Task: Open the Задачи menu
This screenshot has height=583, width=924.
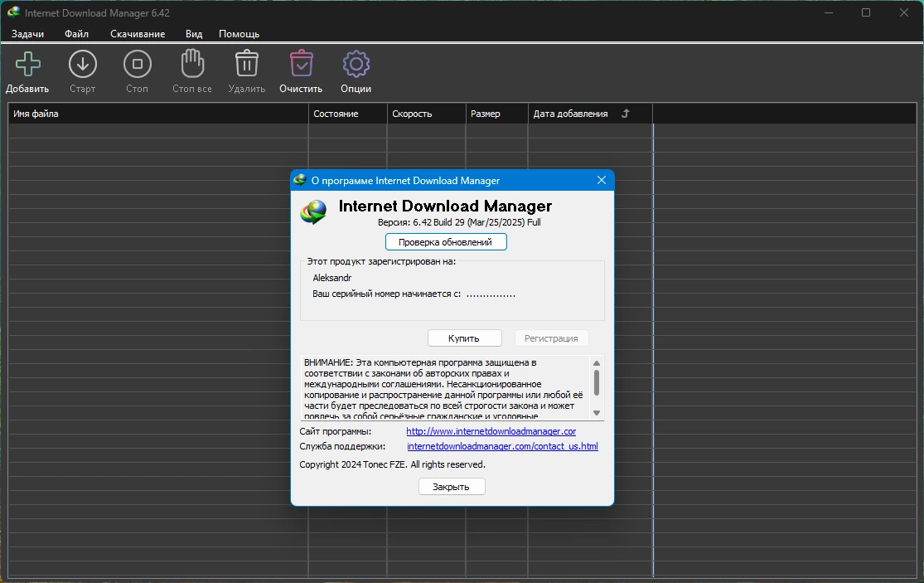Action: pyautogui.click(x=27, y=34)
